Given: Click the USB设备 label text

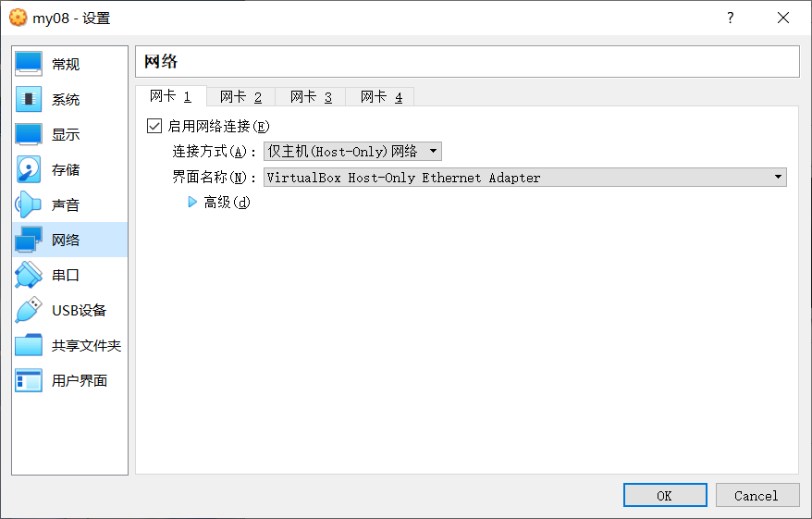Looking at the screenshot, I should click(80, 310).
